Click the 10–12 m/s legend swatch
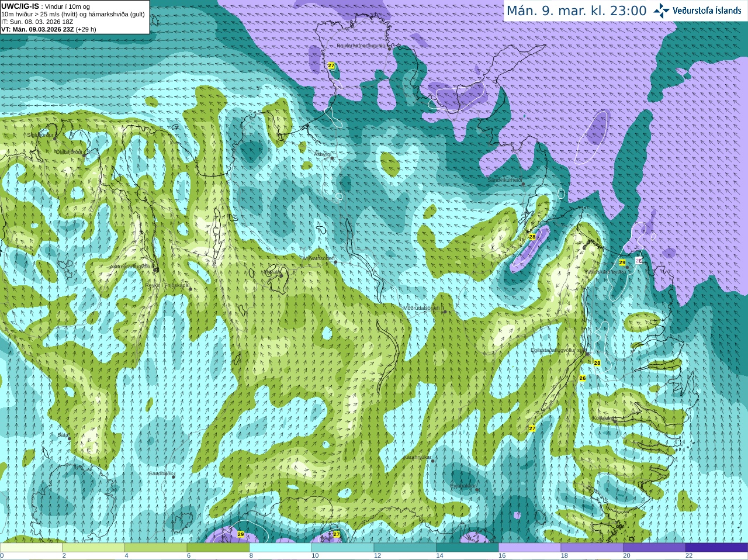 click(x=342, y=548)
